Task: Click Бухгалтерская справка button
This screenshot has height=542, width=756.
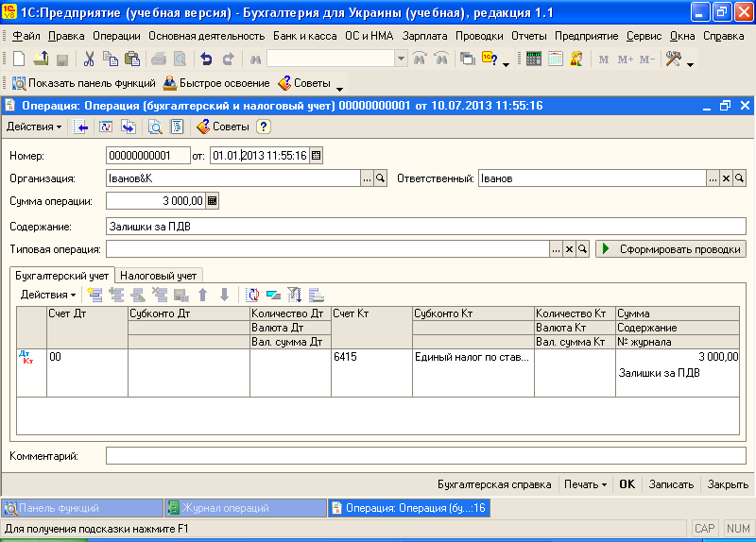Action: click(494, 484)
